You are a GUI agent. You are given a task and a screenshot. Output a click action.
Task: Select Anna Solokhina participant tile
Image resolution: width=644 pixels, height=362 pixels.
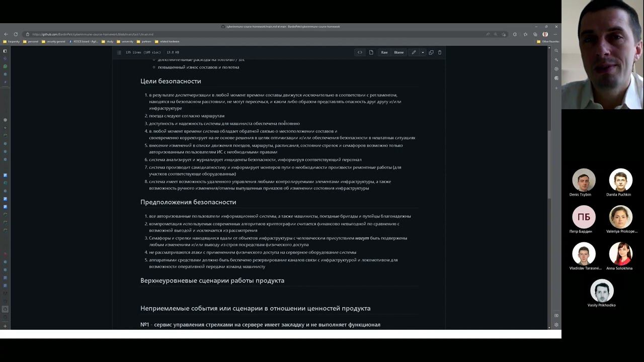(621, 256)
